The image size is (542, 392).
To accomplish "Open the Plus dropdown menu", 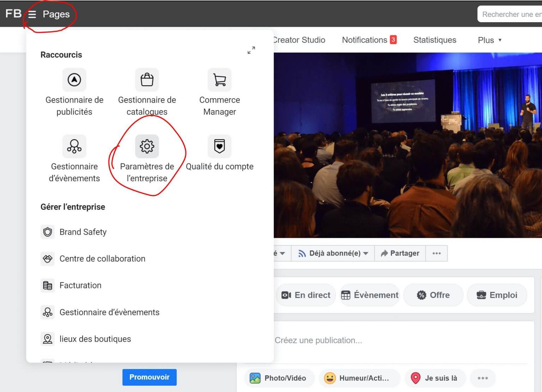I will click(x=489, y=40).
